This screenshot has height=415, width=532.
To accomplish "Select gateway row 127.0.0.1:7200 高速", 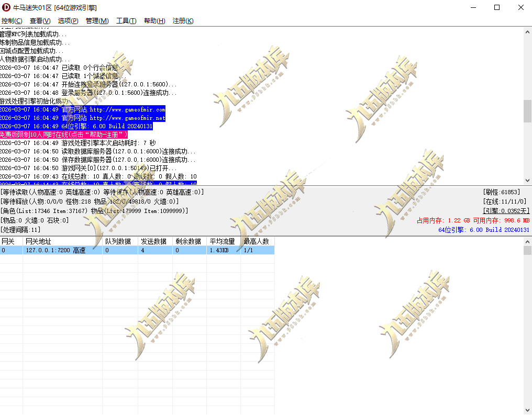I will tap(137, 250).
